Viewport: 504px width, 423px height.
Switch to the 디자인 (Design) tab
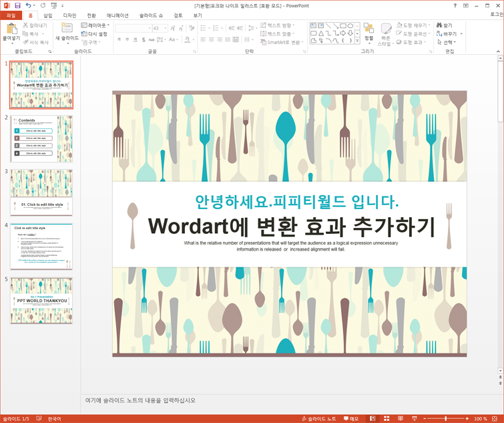[69, 15]
